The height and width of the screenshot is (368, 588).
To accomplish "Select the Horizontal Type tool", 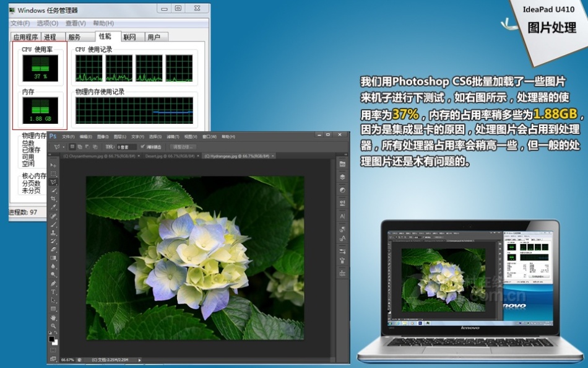I will (53, 292).
